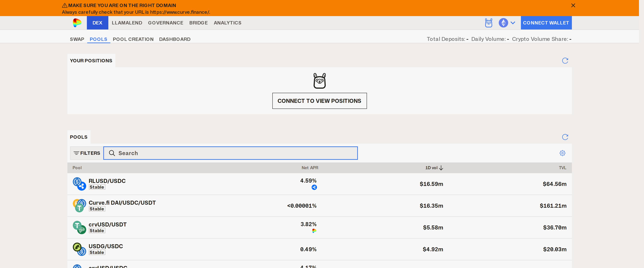Viewport: 644px width, 268px height.
Task: Click the warning triangle icon in banner
Action: coord(65,5)
